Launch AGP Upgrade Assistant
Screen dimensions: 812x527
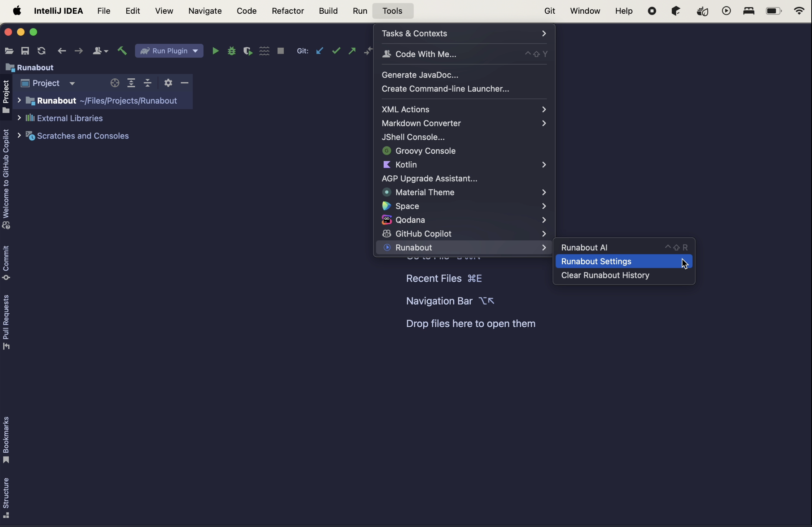464,179
